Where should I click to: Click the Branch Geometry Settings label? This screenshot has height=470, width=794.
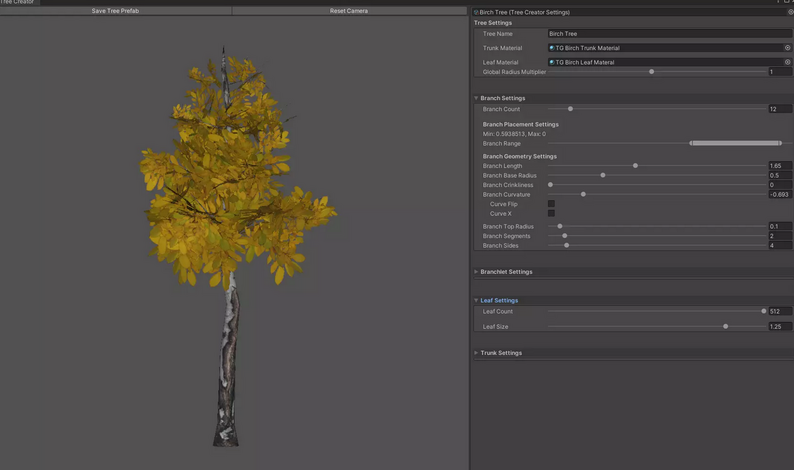point(520,156)
